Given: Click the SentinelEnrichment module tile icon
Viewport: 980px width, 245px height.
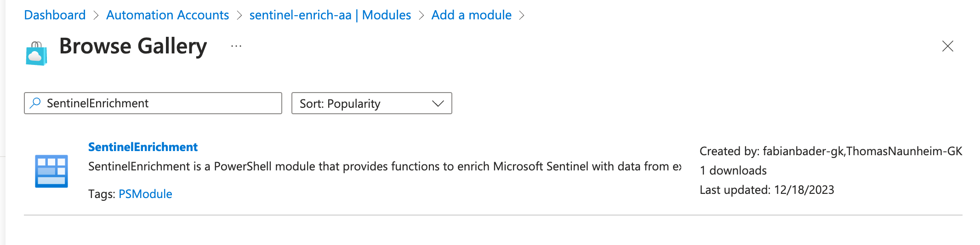Looking at the screenshot, I should tap(51, 171).
